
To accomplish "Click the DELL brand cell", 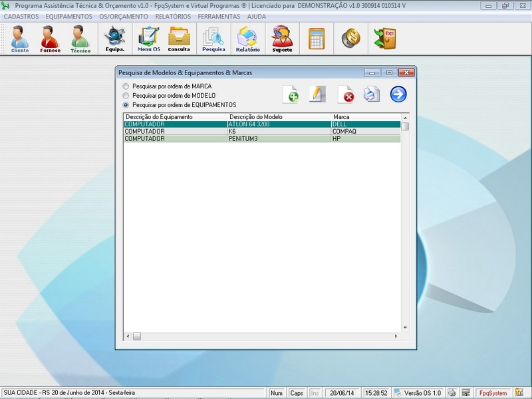I will point(366,124).
